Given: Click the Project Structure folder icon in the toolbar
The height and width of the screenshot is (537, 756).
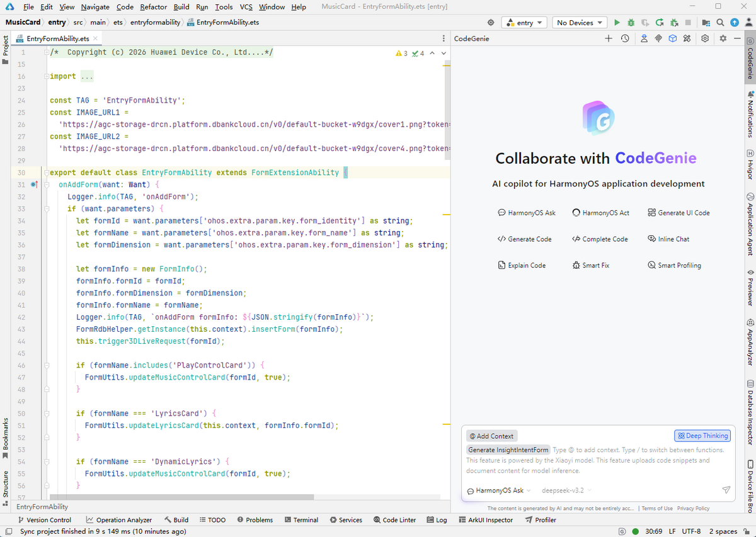Looking at the screenshot, I should (706, 23).
